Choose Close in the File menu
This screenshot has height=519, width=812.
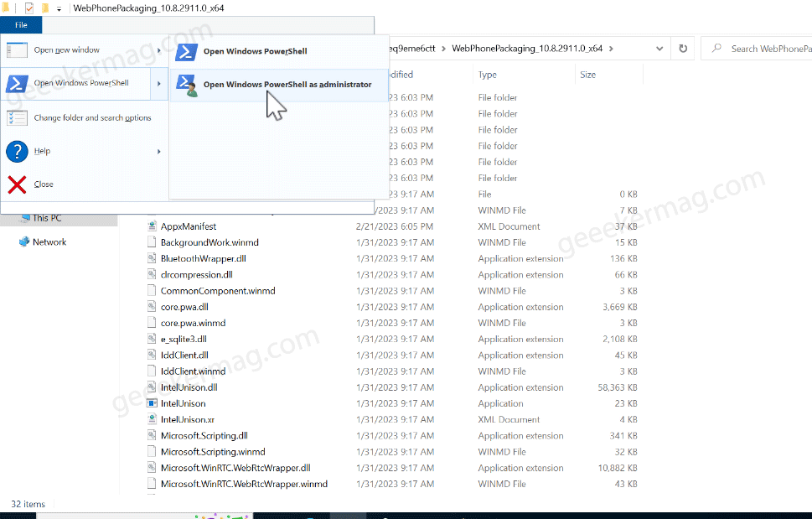tap(85, 184)
